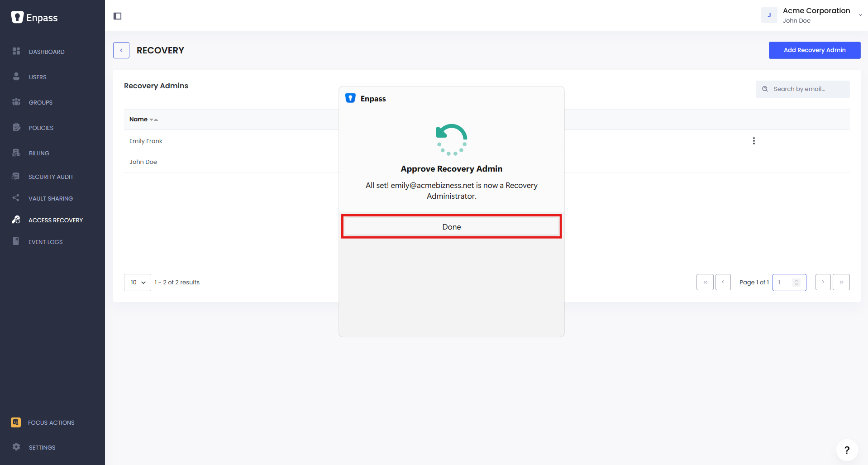Click the Enpass shield icon in dialog
The height and width of the screenshot is (465, 868).
point(350,98)
